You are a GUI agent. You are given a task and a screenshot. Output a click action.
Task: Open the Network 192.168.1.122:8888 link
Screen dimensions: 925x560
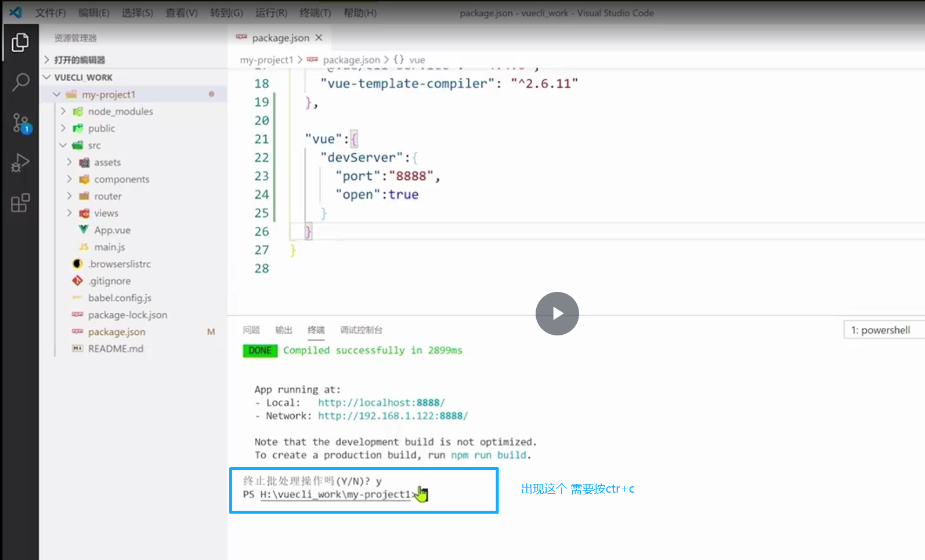(x=393, y=416)
